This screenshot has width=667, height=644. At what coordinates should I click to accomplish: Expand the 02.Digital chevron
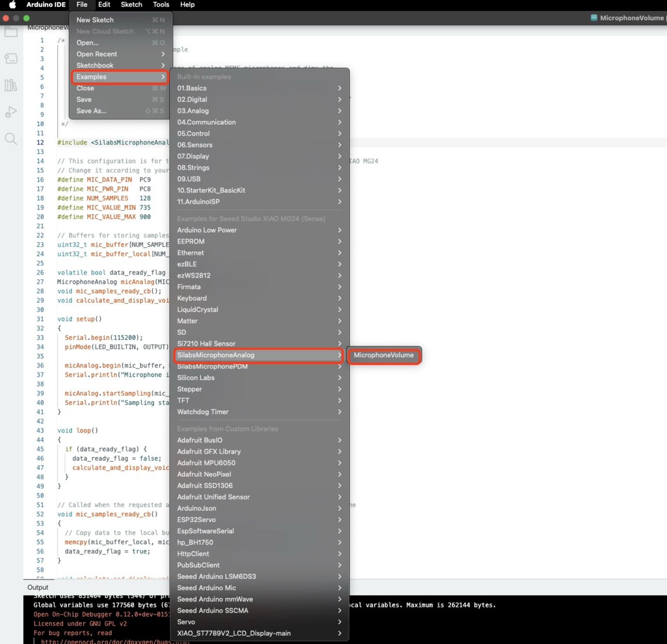tap(340, 100)
